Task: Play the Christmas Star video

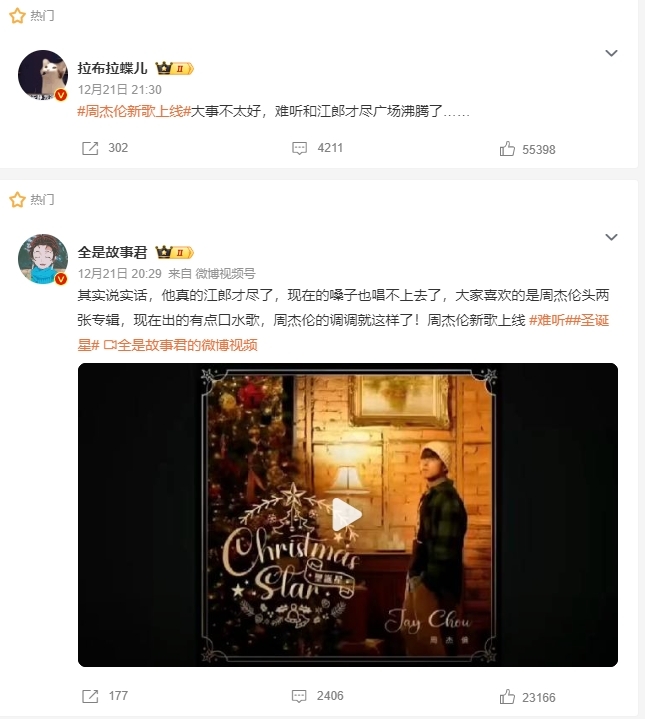Action: (x=347, y=514)
